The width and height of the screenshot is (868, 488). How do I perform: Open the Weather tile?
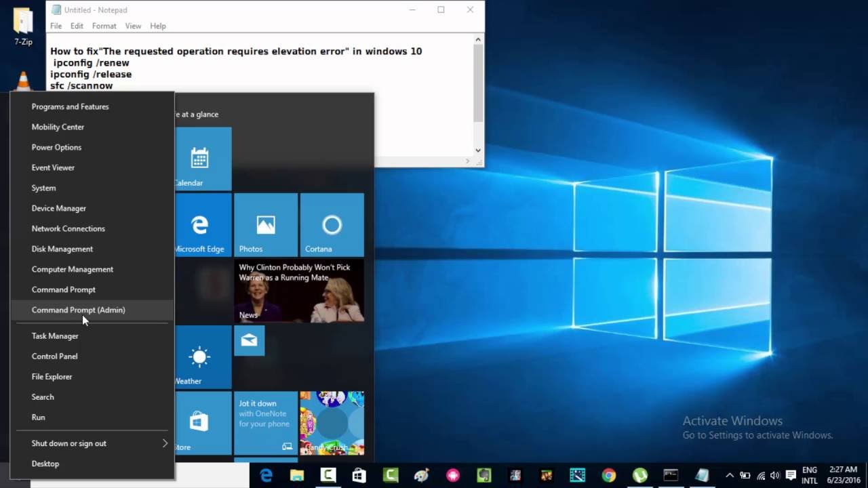click(x=203, y=357)
